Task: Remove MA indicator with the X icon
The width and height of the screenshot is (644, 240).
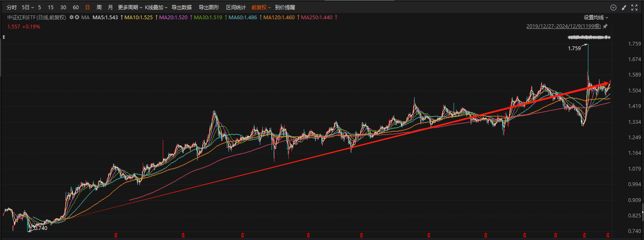Action: point(77,17)
